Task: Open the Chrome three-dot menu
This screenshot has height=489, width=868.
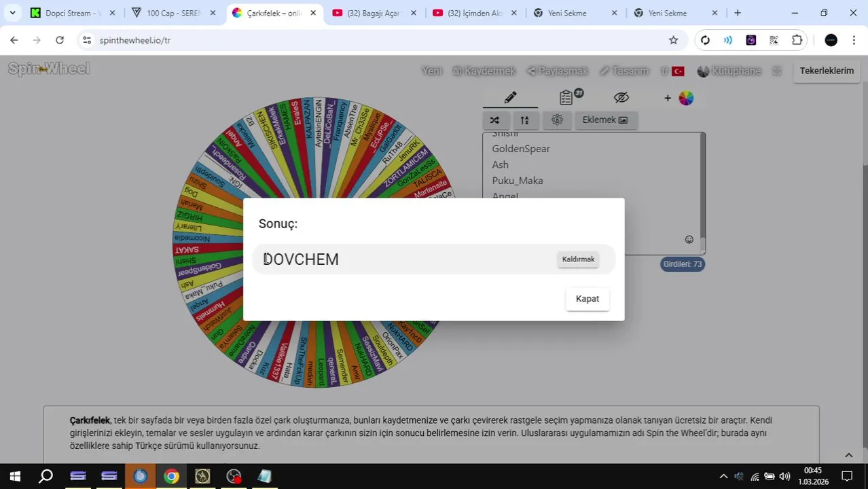Action: coord(854,40)
